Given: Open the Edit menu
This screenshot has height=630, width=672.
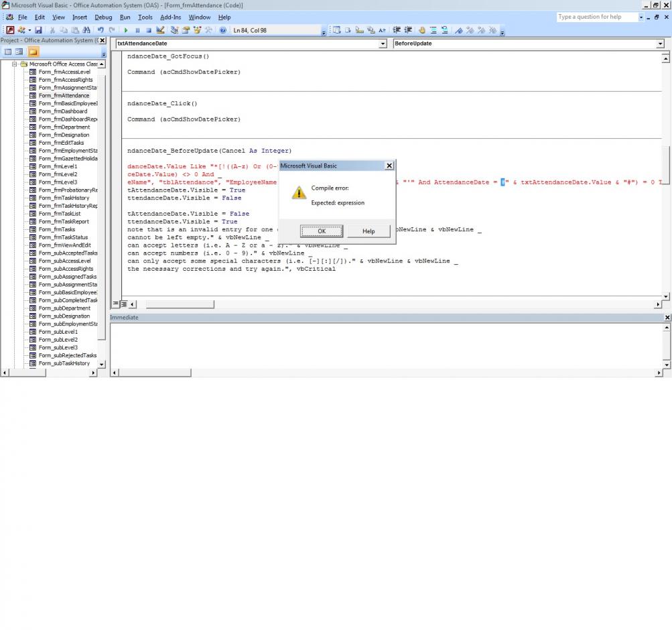Looking at the screenshot, I should 40,17.
